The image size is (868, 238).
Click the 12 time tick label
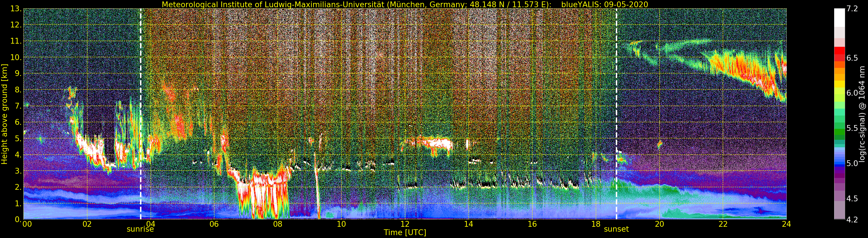(405, 224)
